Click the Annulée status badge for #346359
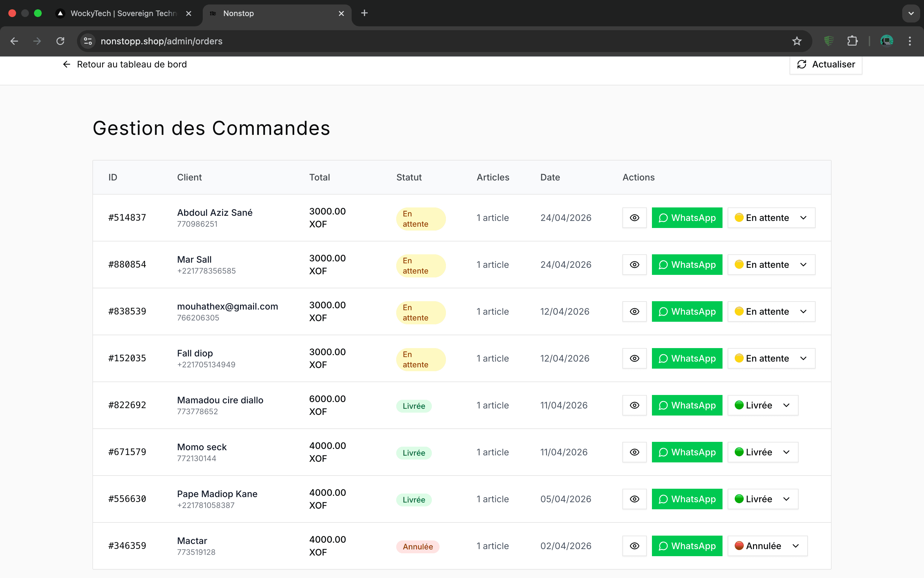 418,547
